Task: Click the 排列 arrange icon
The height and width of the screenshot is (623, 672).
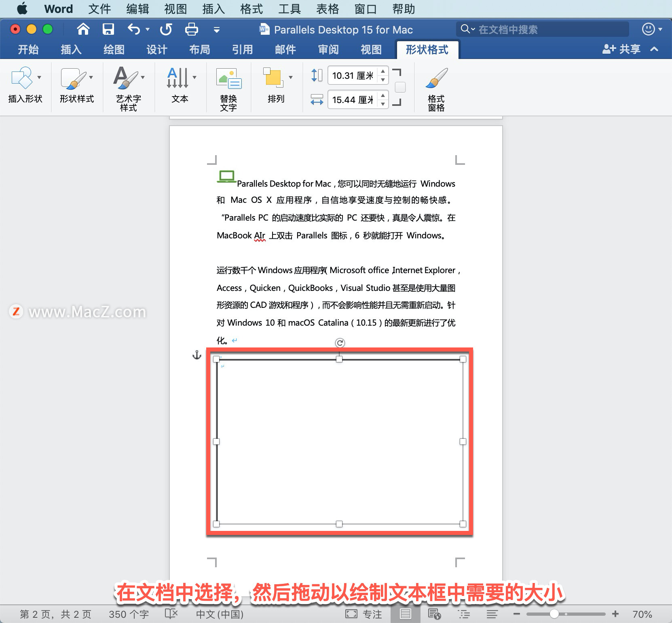Action: pyautogui.click(x=273, y=78)
